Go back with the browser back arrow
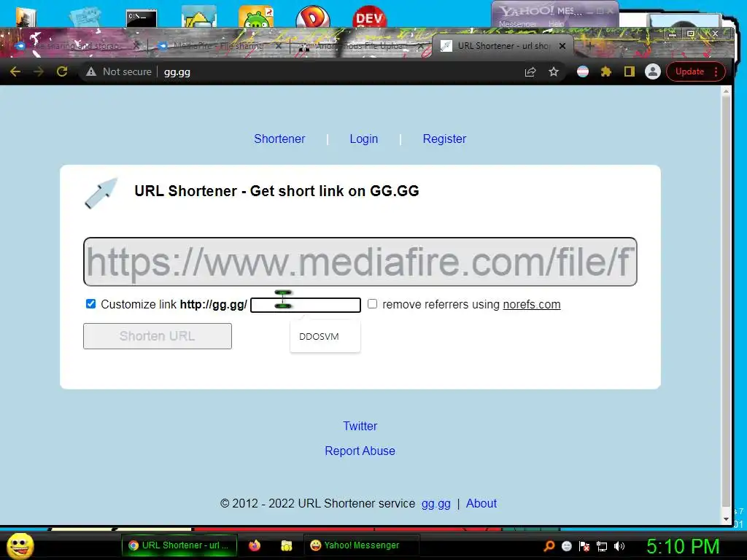The image size is (747, 560). [15, 72]
